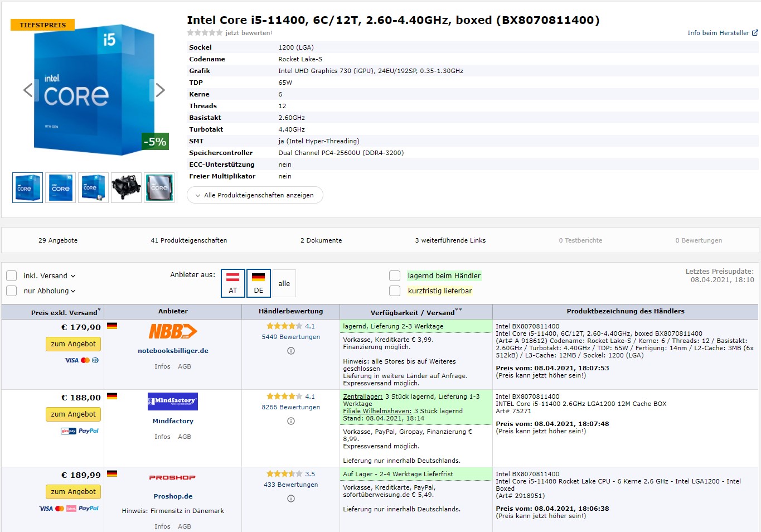The width and height of the screenshot is (761, 532).
Task: Open Zentrallager availability link
Action: [x=363, y=396]
